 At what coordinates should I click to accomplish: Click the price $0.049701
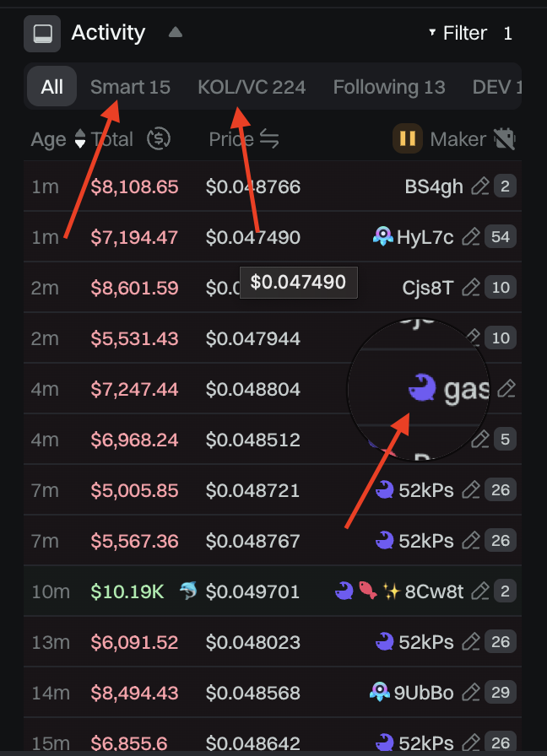point(252,591)
